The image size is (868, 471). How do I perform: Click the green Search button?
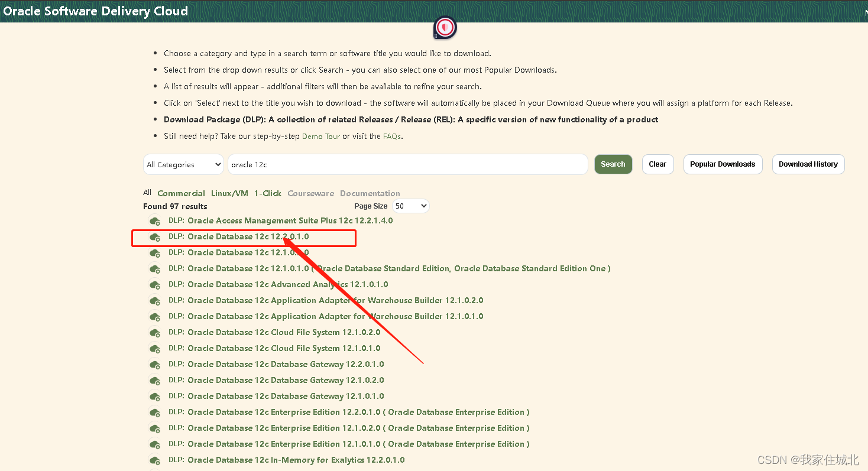pyautogui.click(x=613, y=164)
